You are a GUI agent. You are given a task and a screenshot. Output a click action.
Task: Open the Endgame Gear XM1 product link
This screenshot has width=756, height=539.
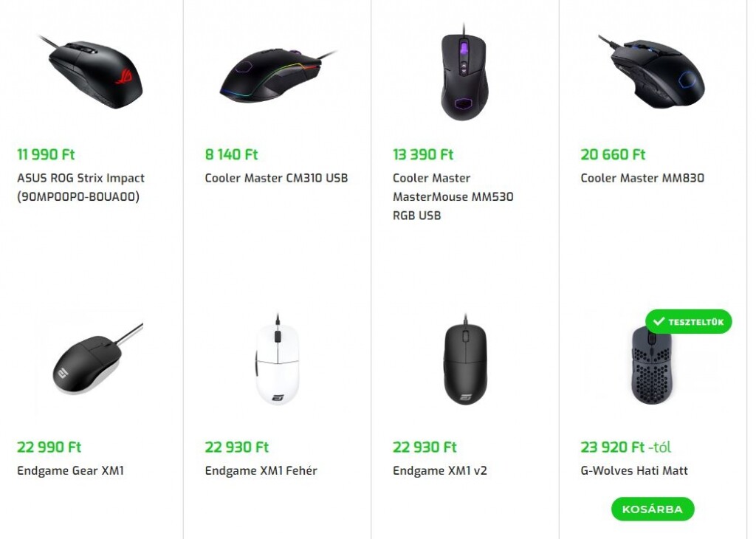click(x=70, y=470)
